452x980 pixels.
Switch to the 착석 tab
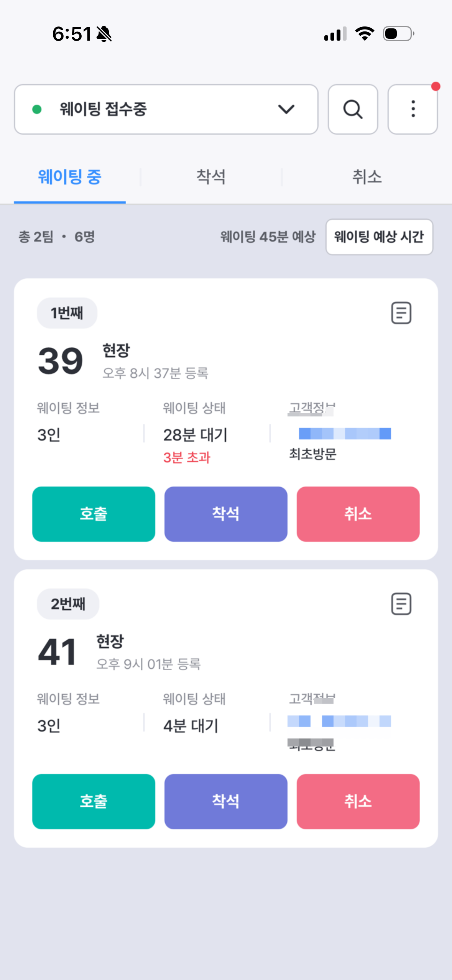211,177
